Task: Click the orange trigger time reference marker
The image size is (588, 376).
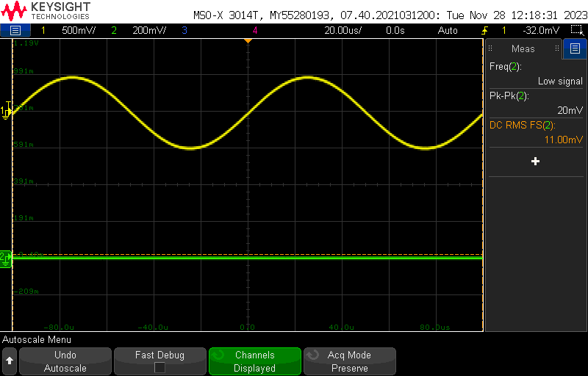Action: tap(248, 40)
